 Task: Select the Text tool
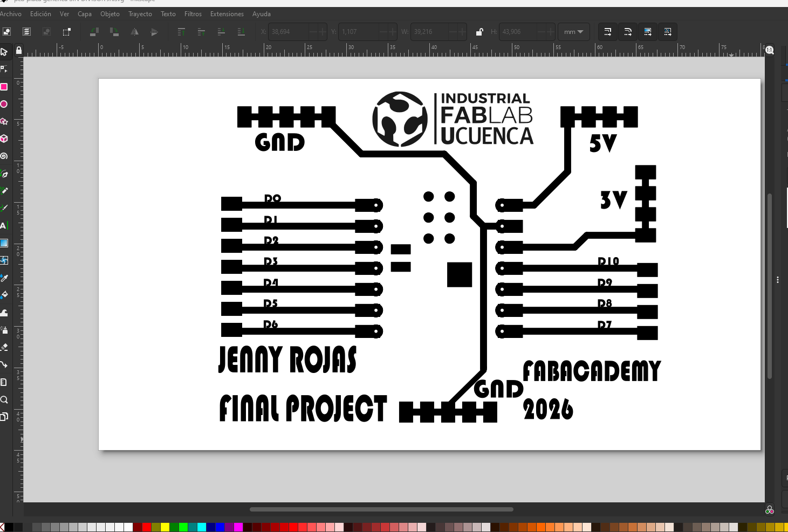coord(4,226)
